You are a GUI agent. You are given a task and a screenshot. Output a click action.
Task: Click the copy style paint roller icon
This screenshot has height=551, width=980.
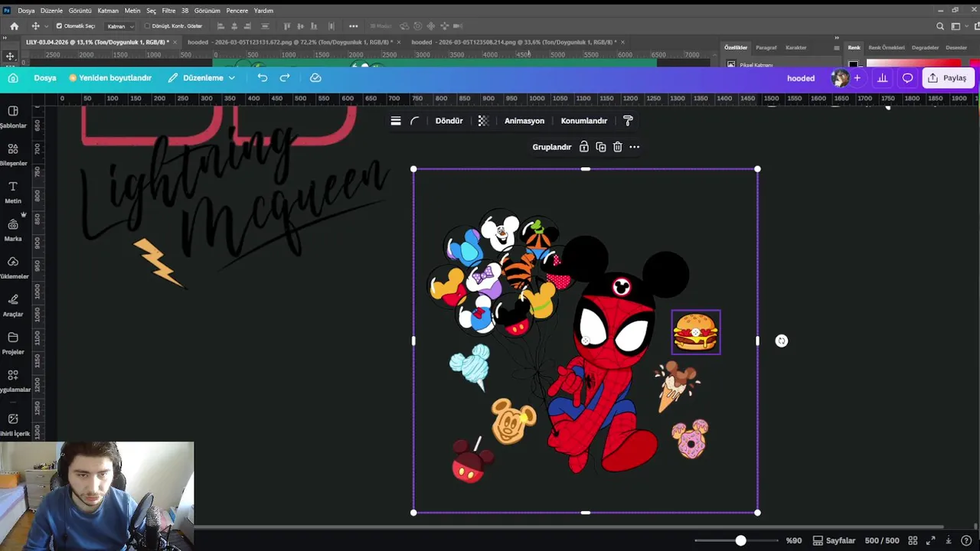click(628, 121)
